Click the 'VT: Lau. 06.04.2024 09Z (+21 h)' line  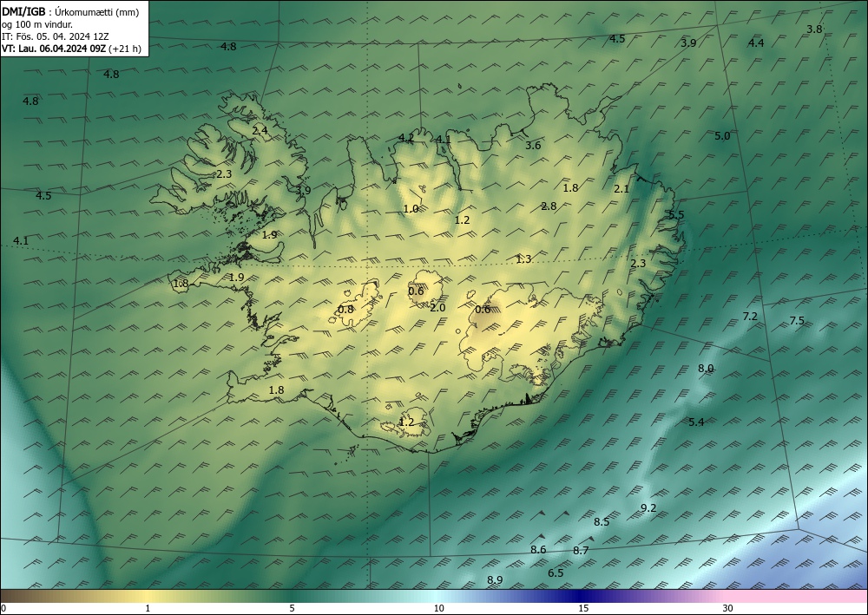(71, 49)
